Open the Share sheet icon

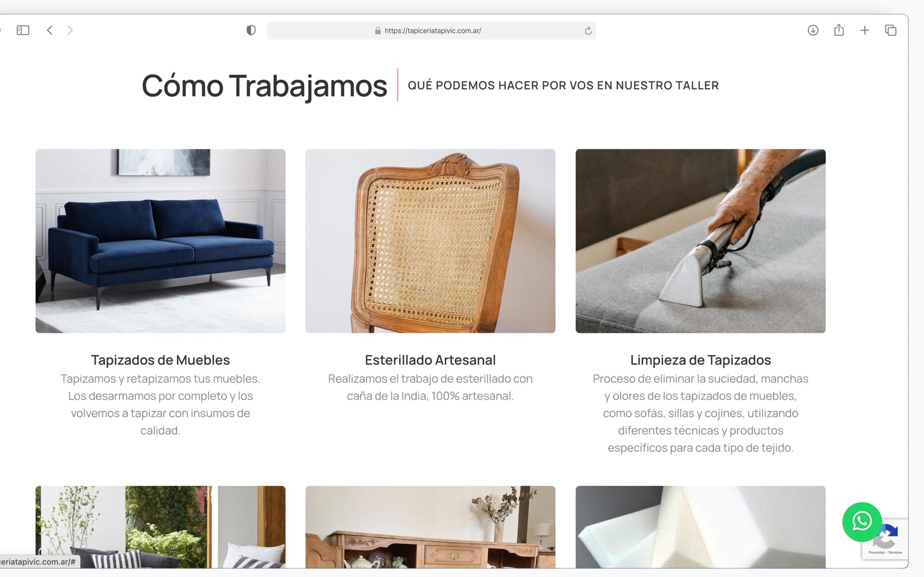839,30
